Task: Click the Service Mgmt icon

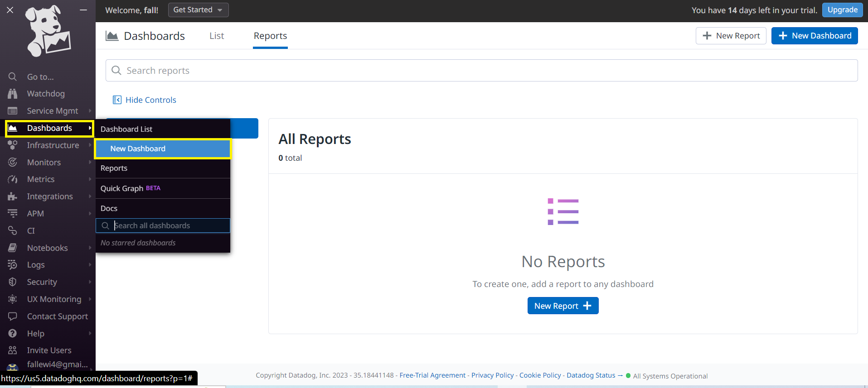Action: tap(13, 111)
